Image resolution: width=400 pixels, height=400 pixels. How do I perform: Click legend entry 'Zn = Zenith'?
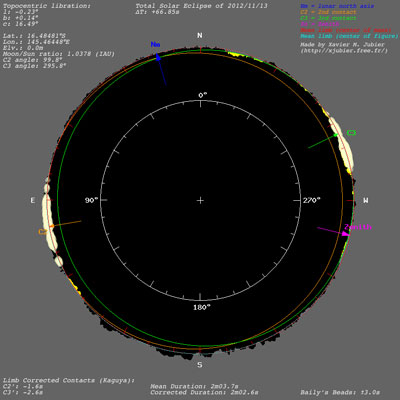320,24
